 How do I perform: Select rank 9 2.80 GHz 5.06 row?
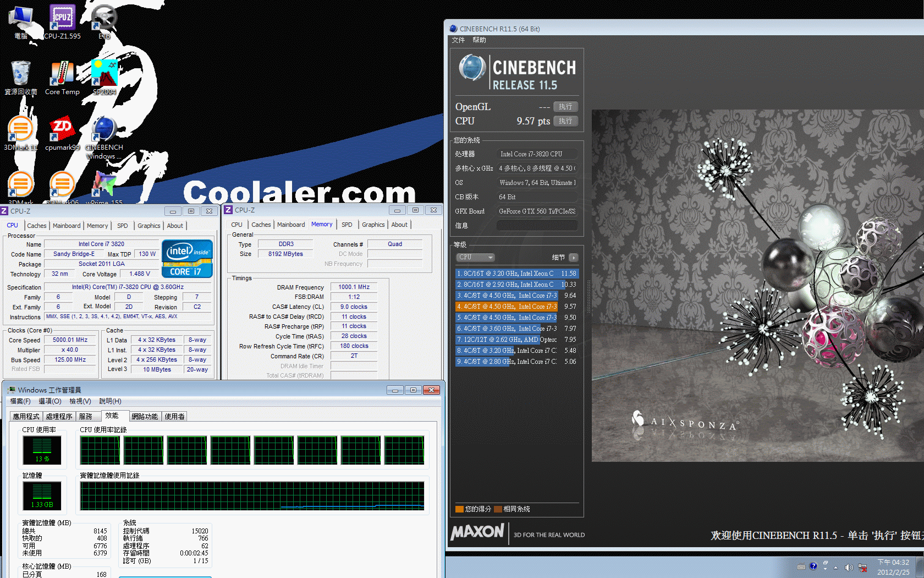pos(516,362)
